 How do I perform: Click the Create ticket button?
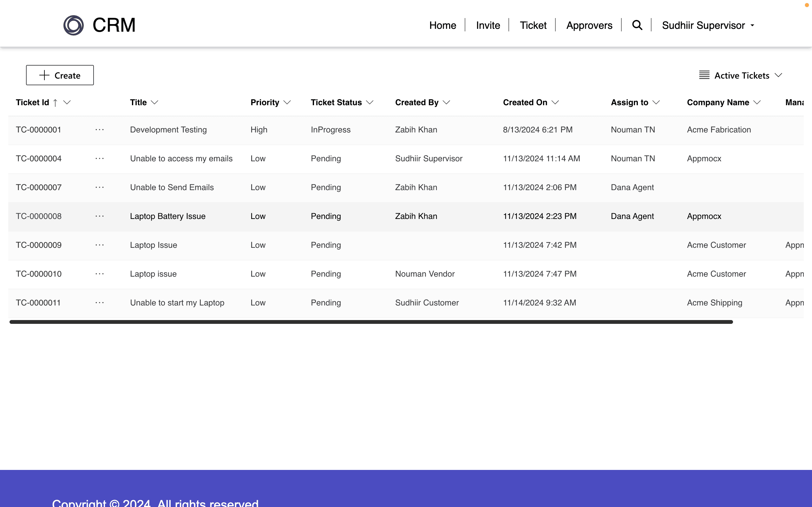[x=60, y=75]
